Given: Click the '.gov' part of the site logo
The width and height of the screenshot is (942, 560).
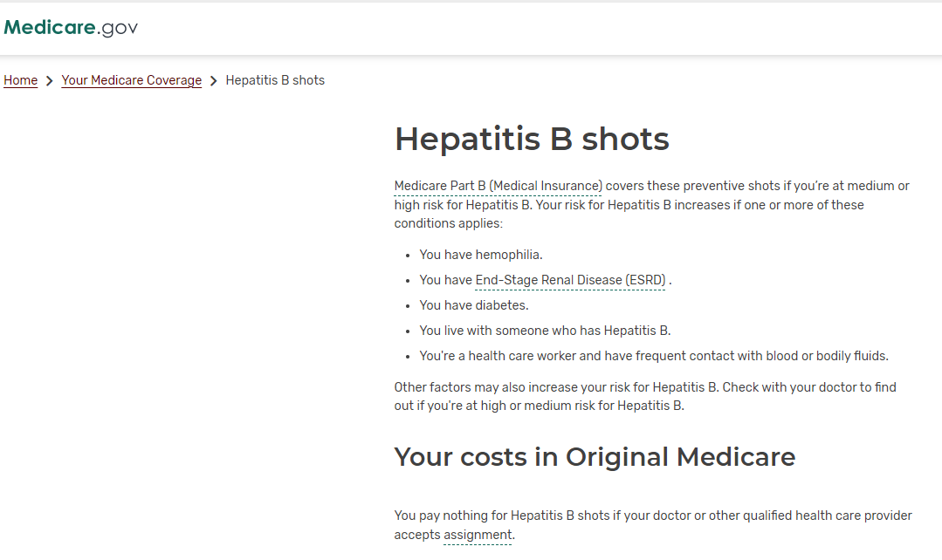Looking at the screenshot, I should click(116, 27).
